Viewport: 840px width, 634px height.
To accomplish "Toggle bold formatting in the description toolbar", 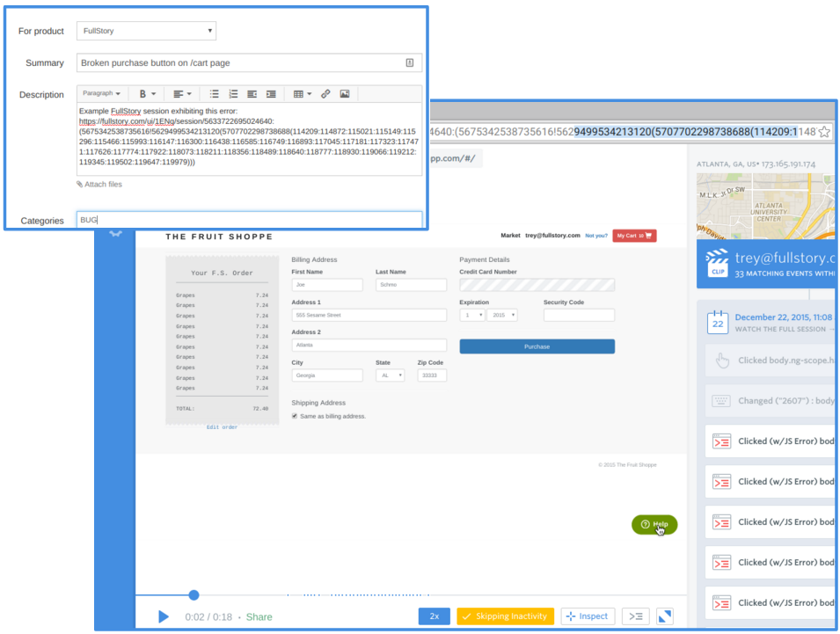I will [x=142, y=94].
